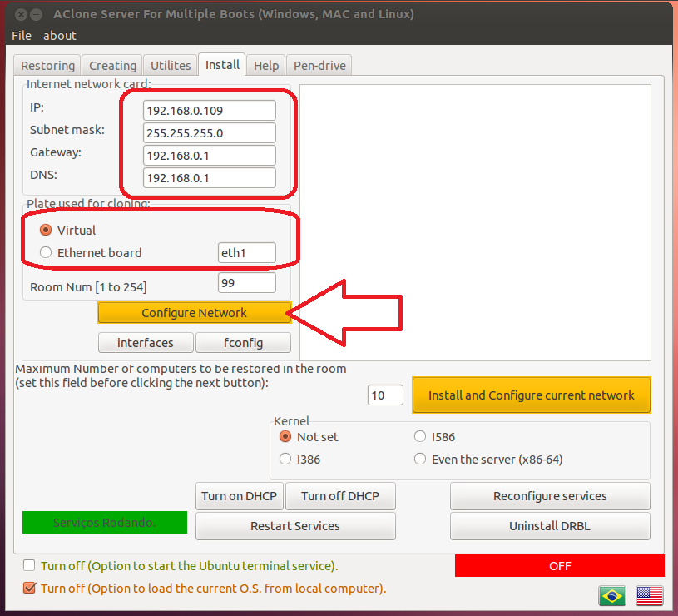The image size is (678, 616).
Task: Click the large white output text area
Action: [x=475, y=222]
